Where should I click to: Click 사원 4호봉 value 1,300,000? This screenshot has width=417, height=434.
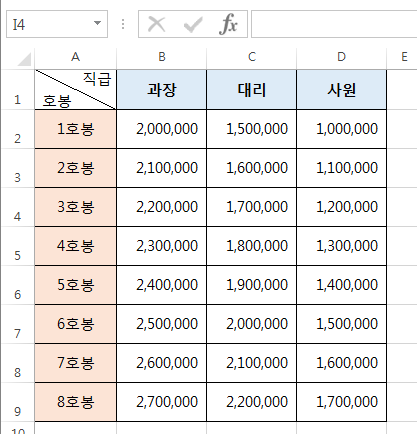(342, 246)
